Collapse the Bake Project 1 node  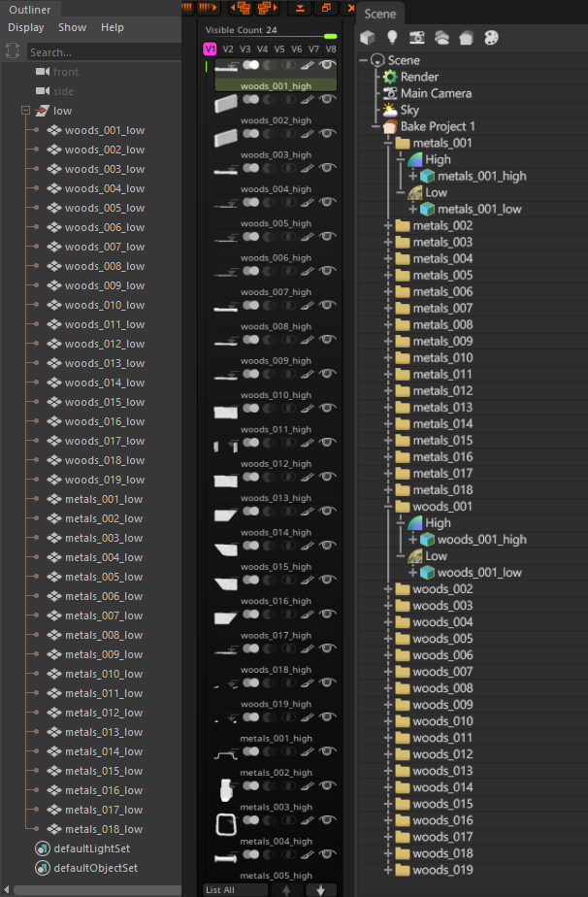(376, 126)
